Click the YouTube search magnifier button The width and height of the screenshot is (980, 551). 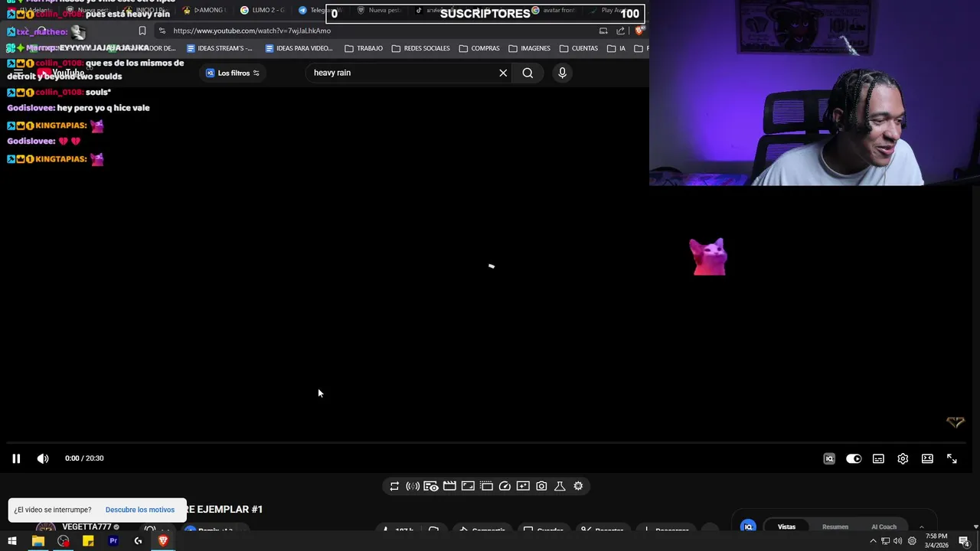528,73
